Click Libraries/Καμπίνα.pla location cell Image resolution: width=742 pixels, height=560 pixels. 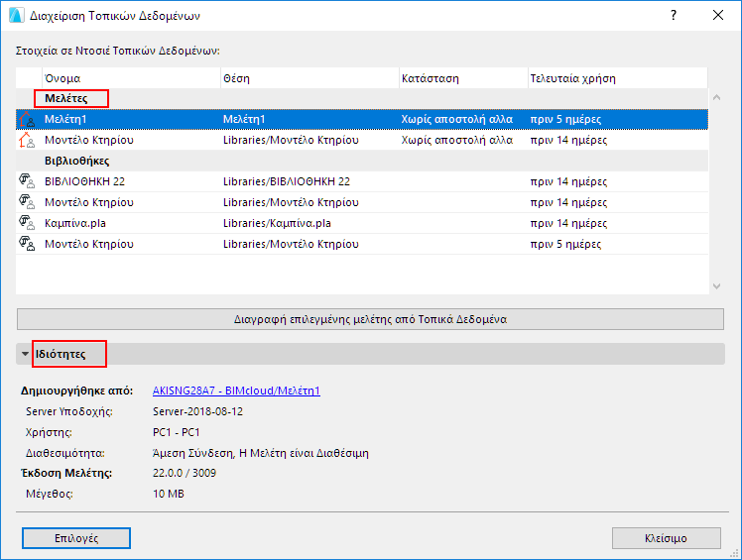coord(278,223)
